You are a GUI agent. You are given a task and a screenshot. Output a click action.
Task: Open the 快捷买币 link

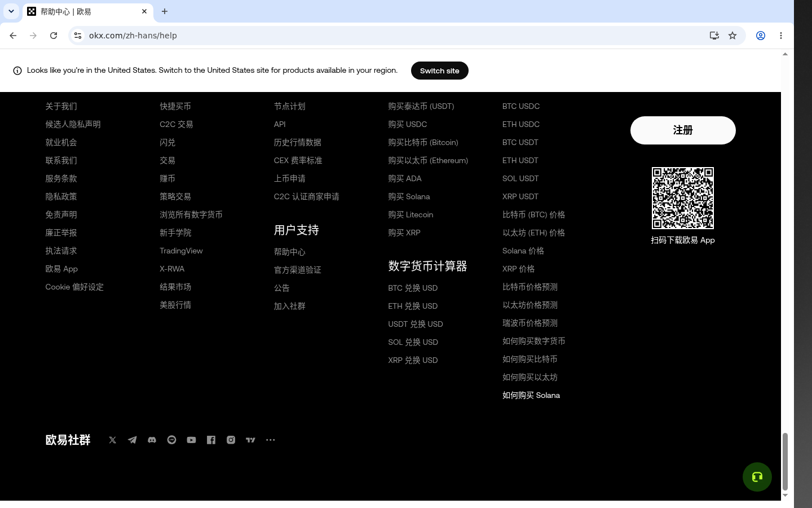[175, 106]
